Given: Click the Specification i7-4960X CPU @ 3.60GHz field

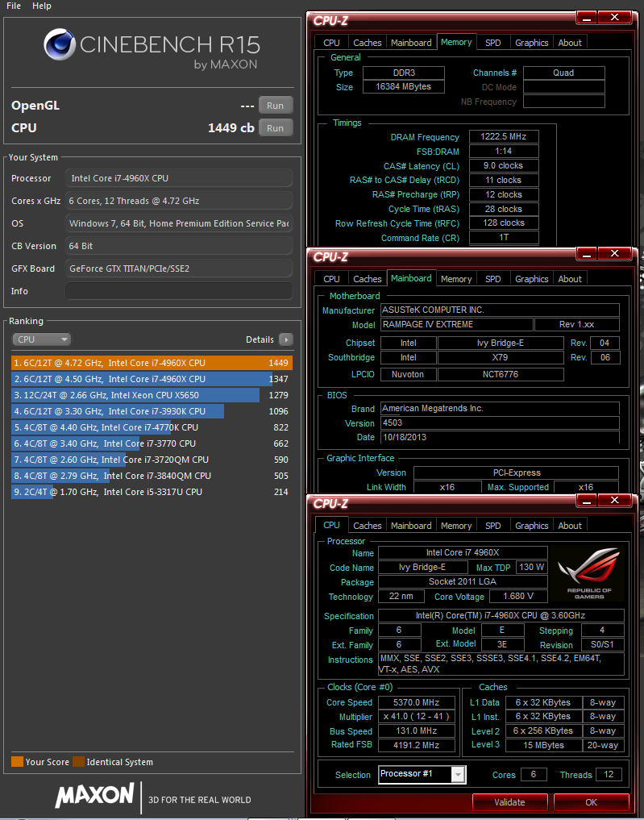Looking at the screenshot, I should [x=501, y=615].
